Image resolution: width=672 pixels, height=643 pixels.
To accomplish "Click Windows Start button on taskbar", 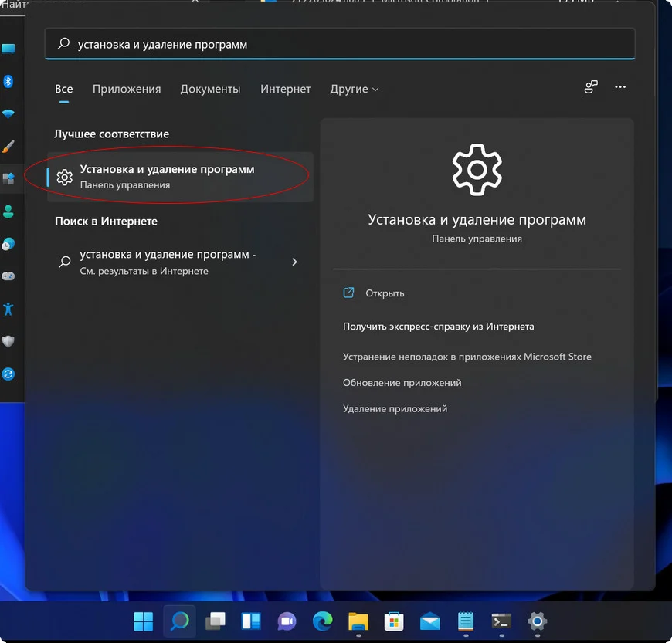I will coord(143,621).
